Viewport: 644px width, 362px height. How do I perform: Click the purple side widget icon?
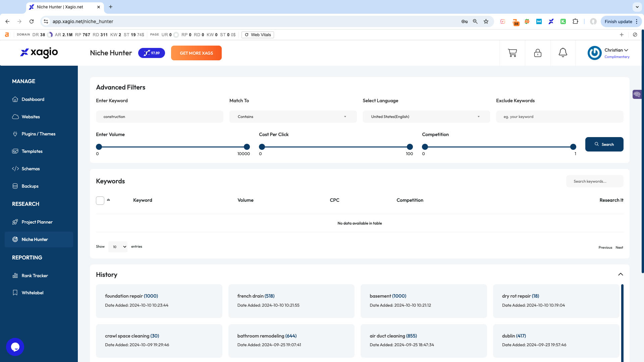(x=637, y=95)
